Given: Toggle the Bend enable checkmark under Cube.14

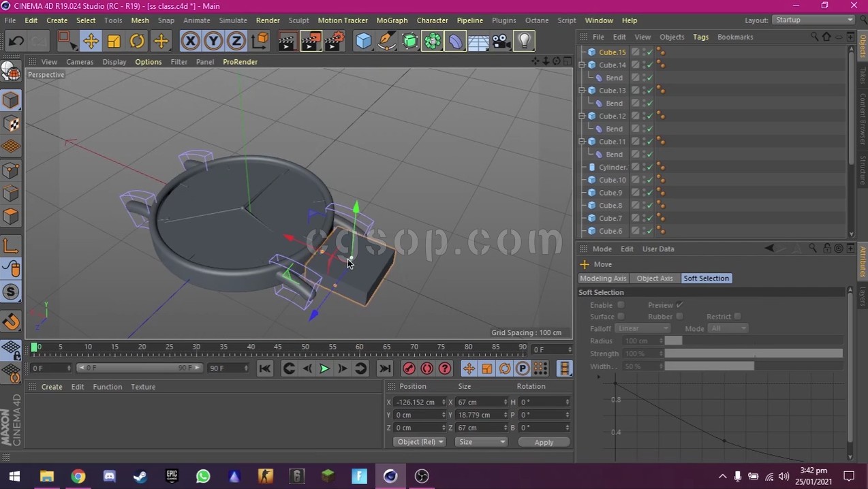Looking at the screenshot, I should (650, 78).
